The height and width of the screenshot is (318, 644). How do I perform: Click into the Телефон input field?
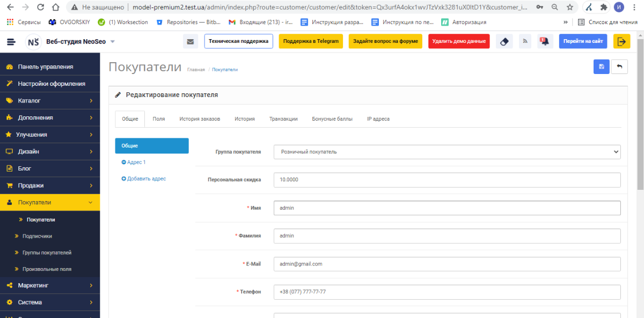pyautogui.click(x=447, y=292)
